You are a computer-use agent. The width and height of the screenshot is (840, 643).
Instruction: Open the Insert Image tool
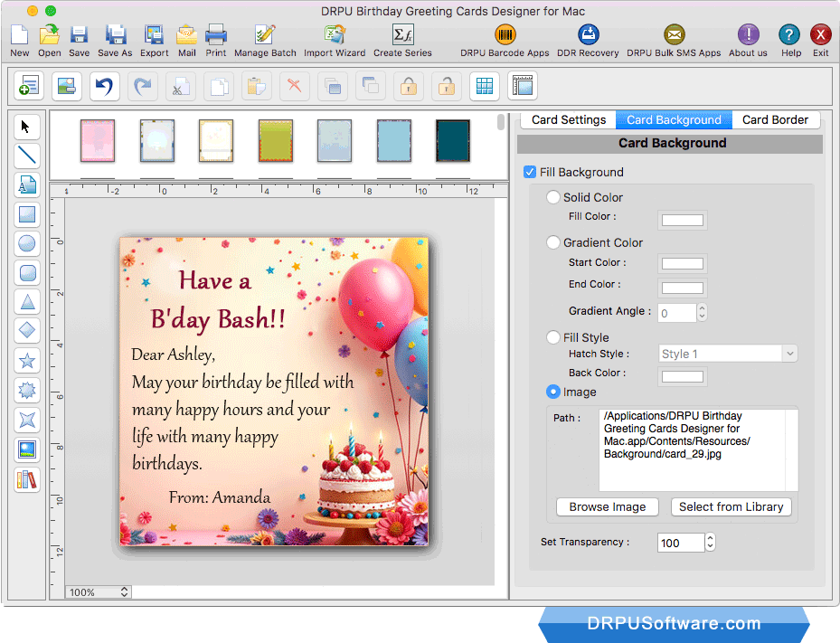click(26, 449)
